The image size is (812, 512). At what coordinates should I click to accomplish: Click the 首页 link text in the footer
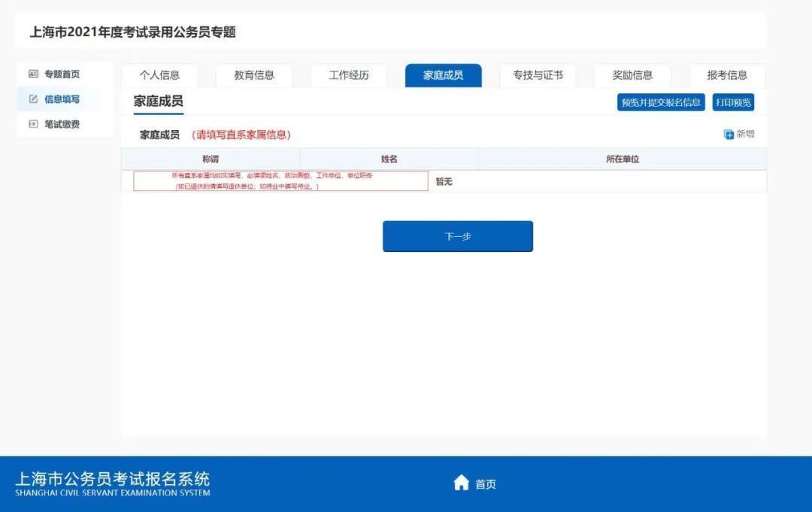[486, 484]
